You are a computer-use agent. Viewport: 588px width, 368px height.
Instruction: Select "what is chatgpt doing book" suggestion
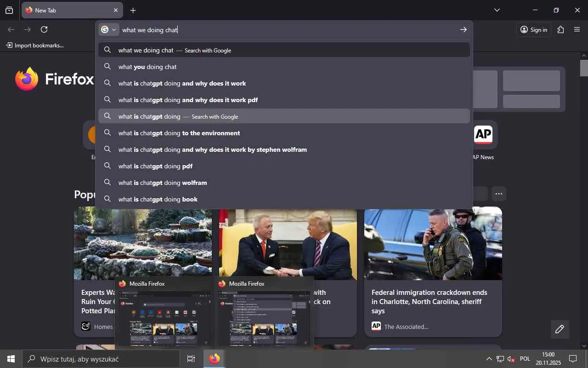pos(284,199)
